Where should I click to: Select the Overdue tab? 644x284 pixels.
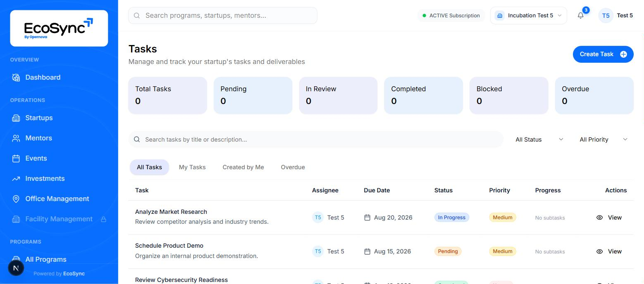coord(293,167)
